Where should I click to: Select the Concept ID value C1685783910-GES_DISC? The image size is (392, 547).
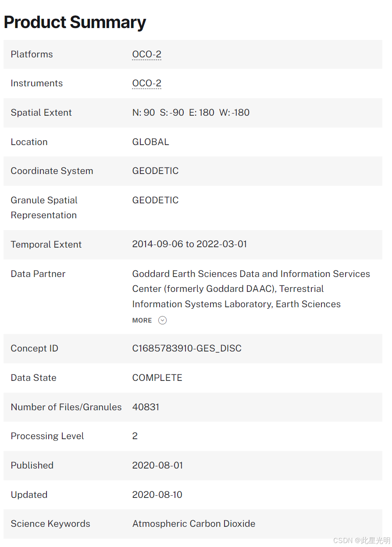(187, 348)
